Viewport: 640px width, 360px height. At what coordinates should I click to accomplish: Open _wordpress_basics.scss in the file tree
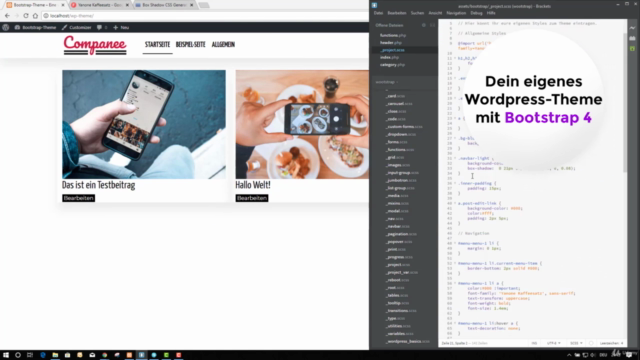pyautogui.click(x=407, y=341)
